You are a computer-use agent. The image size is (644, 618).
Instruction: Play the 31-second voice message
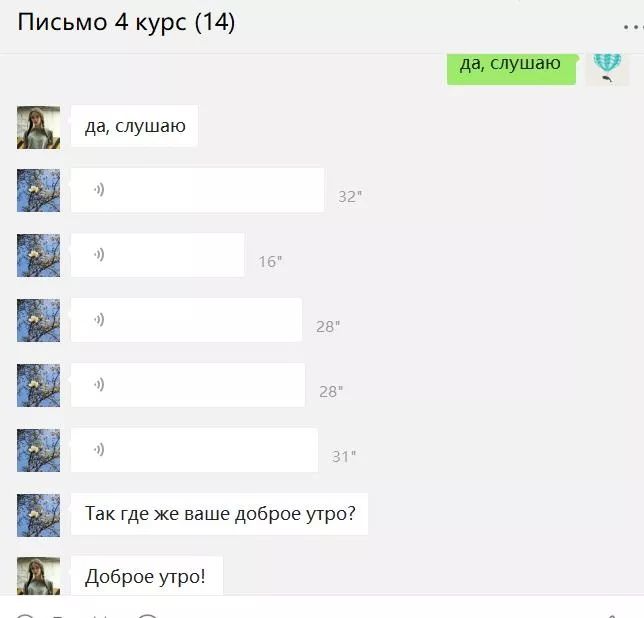pos(194,450)
